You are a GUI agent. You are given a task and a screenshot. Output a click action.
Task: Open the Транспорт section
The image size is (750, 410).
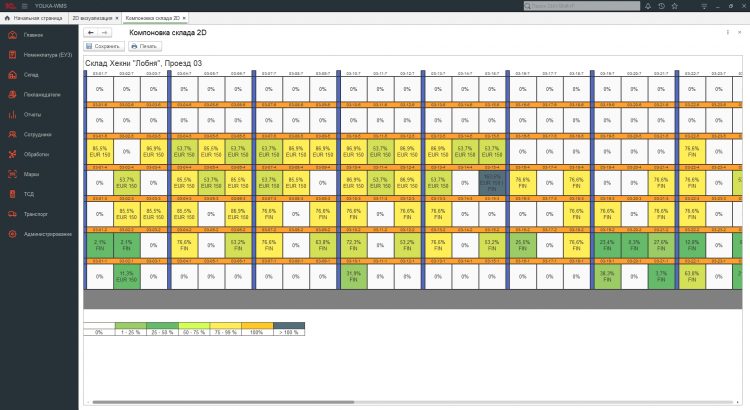(x=36, y=214)
